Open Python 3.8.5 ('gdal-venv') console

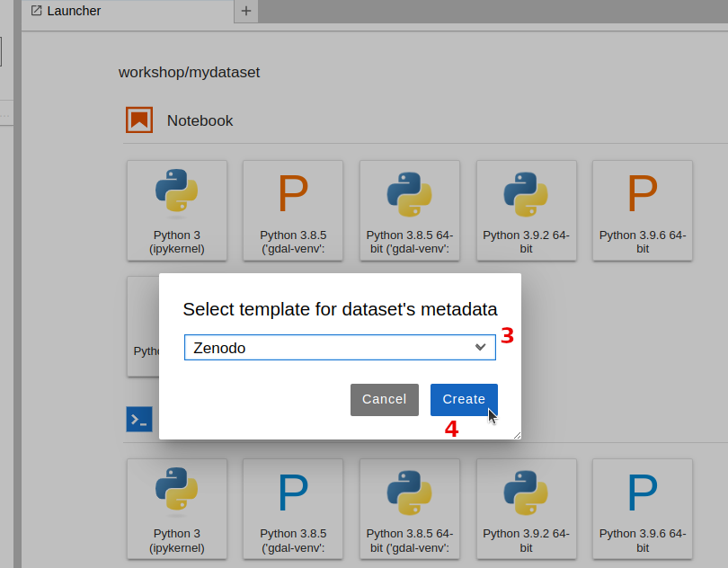(293, 509)
